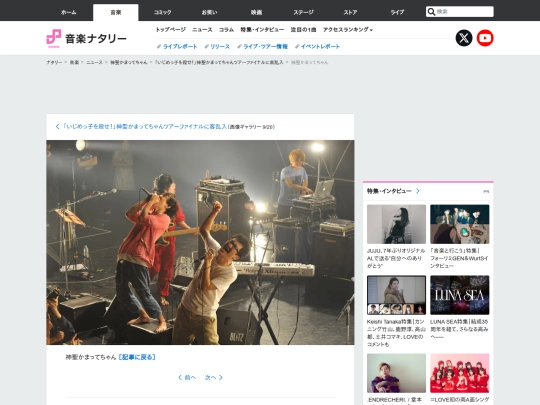
Task: Click the 音楽 breadcrumb link
Action: coord(74,62)
